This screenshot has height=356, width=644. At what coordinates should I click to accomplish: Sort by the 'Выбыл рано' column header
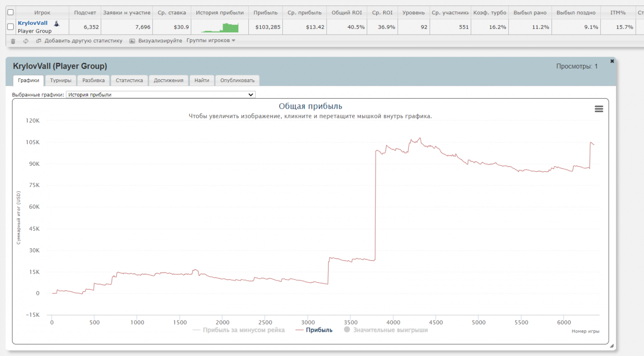(x=530, y=12)
